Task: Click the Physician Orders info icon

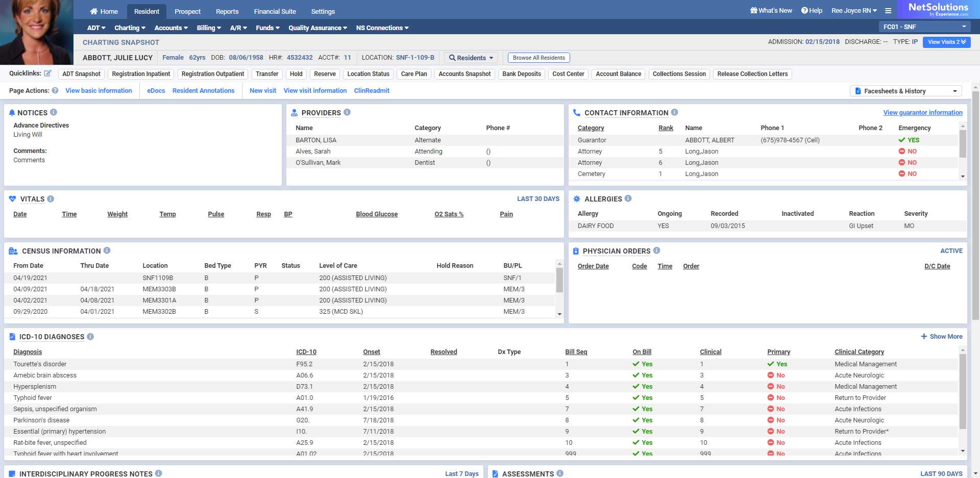Action: click(657, 250)
